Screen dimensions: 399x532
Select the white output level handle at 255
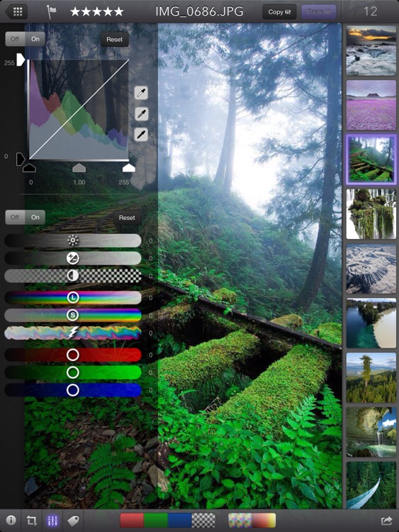point(21,60)
